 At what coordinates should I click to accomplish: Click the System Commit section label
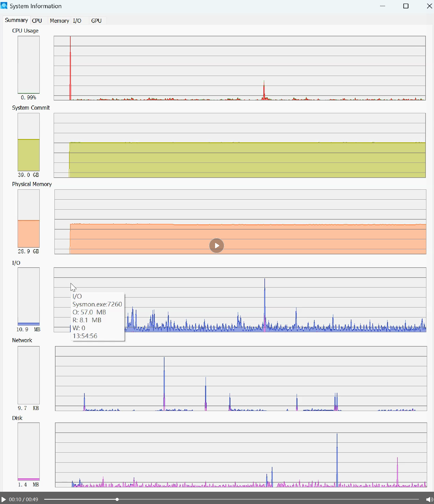[x=31, y=108]
